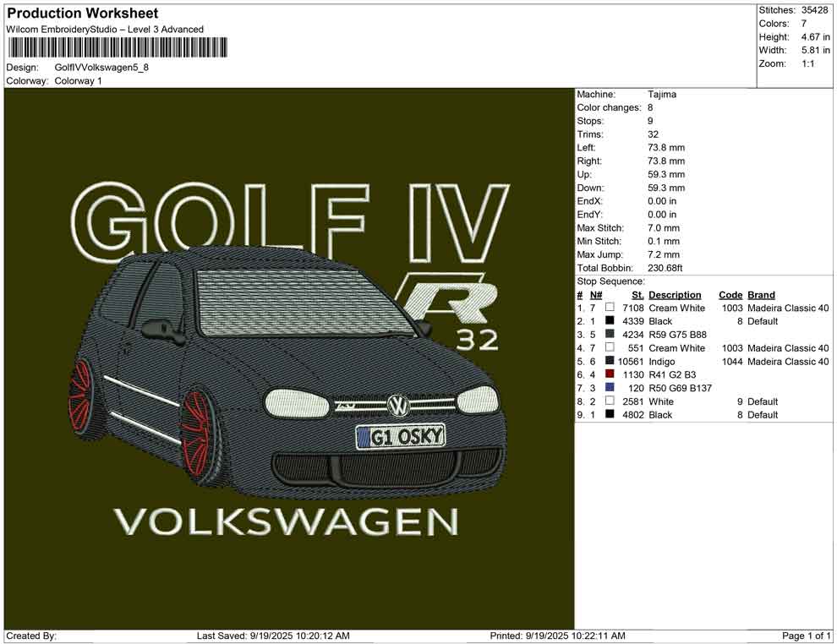Click the Description column header
The height and width of the screenshot is (644, 837).
coord(675,294)
